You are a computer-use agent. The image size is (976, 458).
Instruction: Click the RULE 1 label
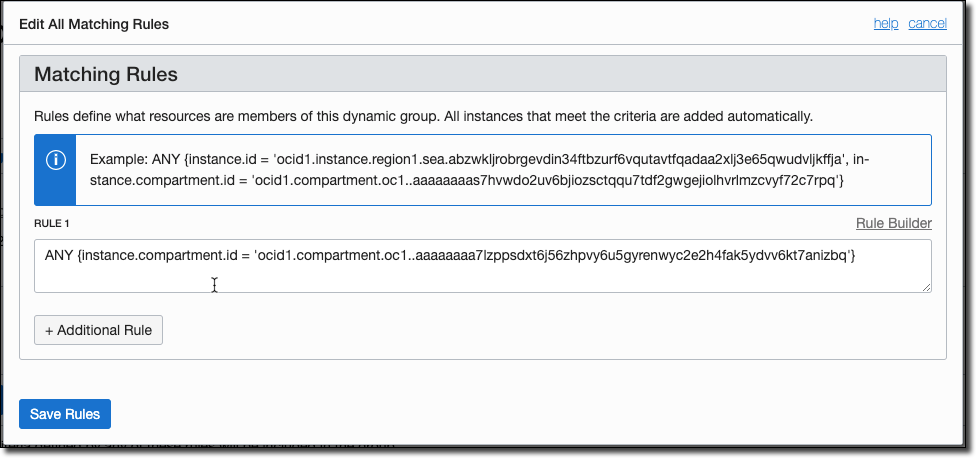[x=51, y=224]
